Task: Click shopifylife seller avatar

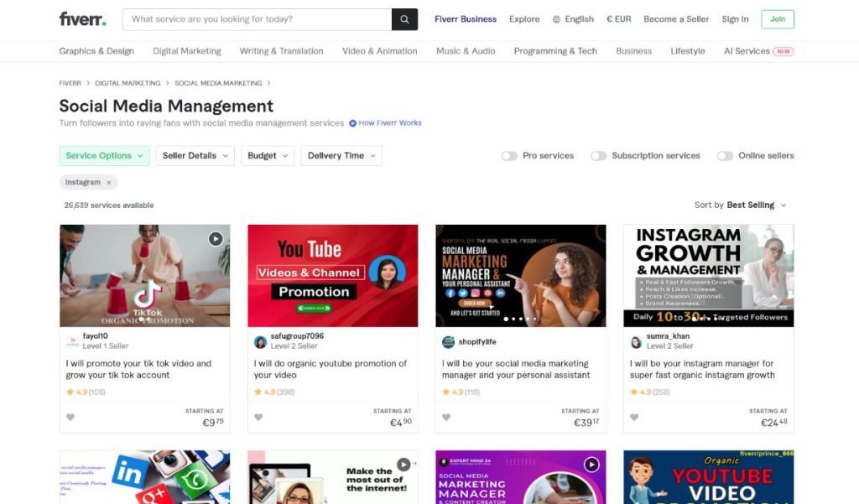Action: [449, 342]
